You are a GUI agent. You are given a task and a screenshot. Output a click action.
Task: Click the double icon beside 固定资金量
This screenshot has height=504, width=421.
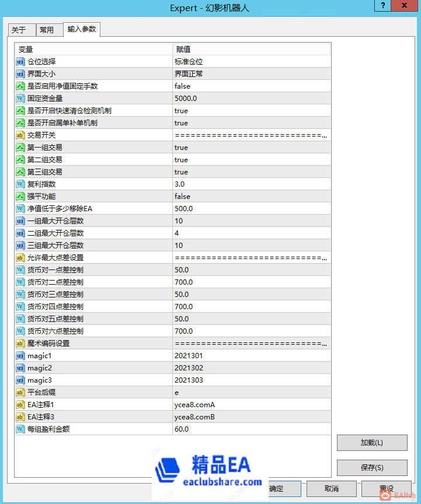click(20, 99)
